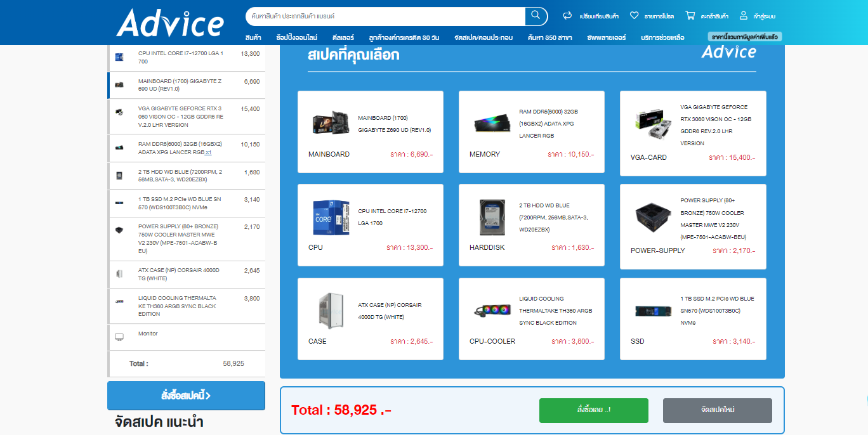Viewport: 868px width, 435px height.
Task: Click ADATA XPG Lancer RAM card image
Action: [492, 124]
